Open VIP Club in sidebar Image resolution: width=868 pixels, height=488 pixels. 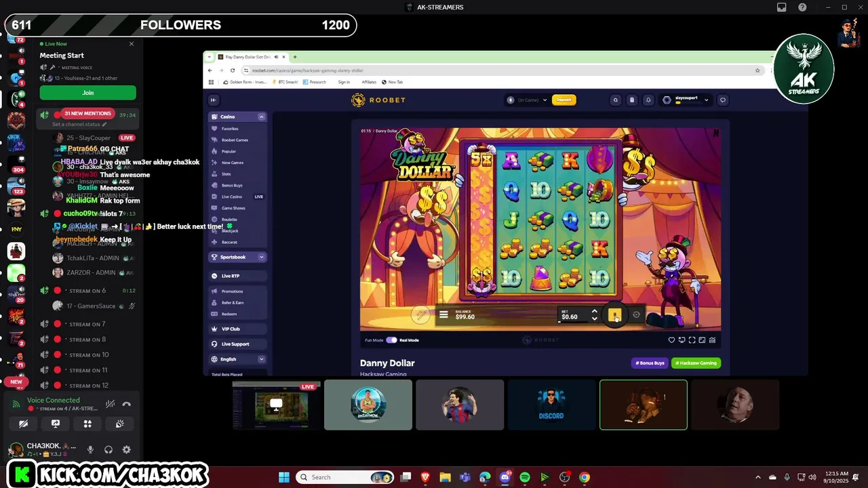click(x=237, y=329)
